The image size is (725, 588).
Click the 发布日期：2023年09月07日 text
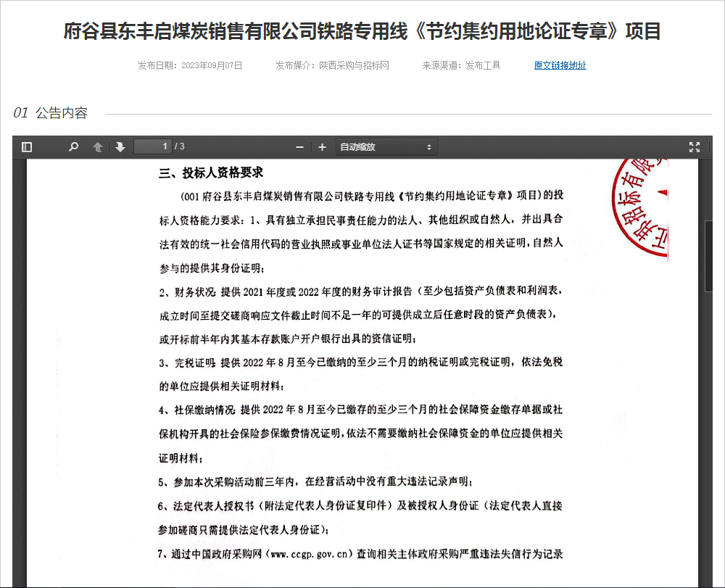pos(190,66)
